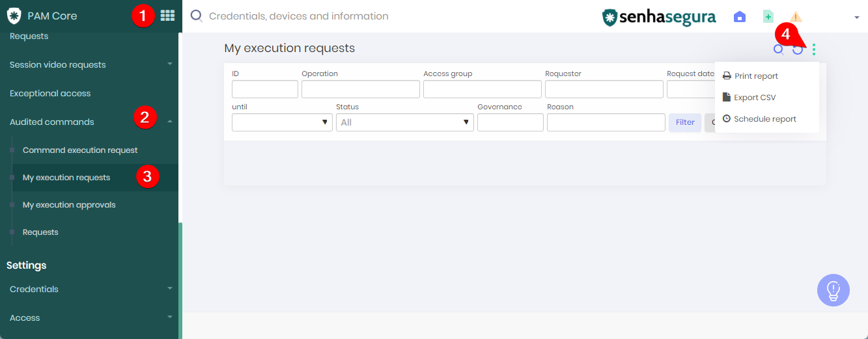Open the Status dropdown showing All
Screen dimensions: 868x339
(405, 122)
